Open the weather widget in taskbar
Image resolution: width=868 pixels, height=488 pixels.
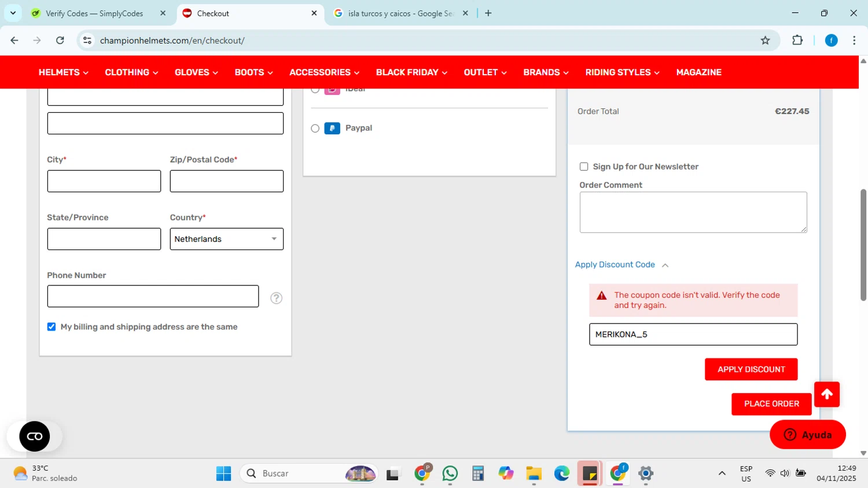point(45,474)
